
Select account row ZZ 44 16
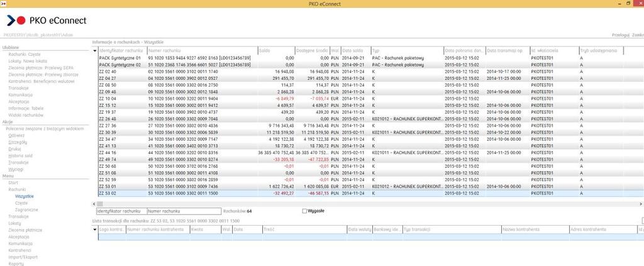tap(370, 152)
